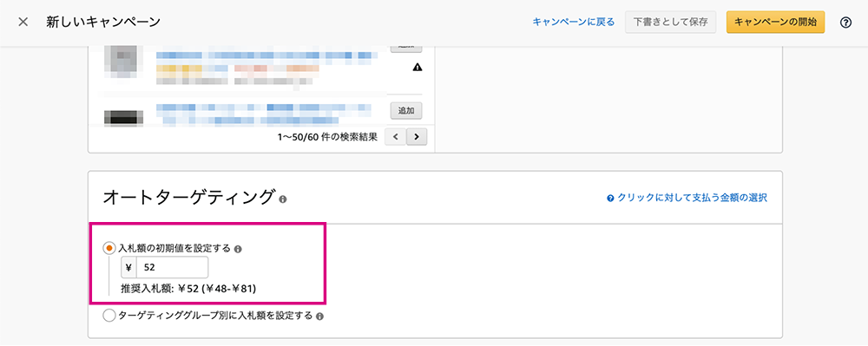Image resolution: width=868 pixels, height=346 pixels.
Task: Click the blue question icon before クリックに対して link
Action: click(x=610, y=198)
